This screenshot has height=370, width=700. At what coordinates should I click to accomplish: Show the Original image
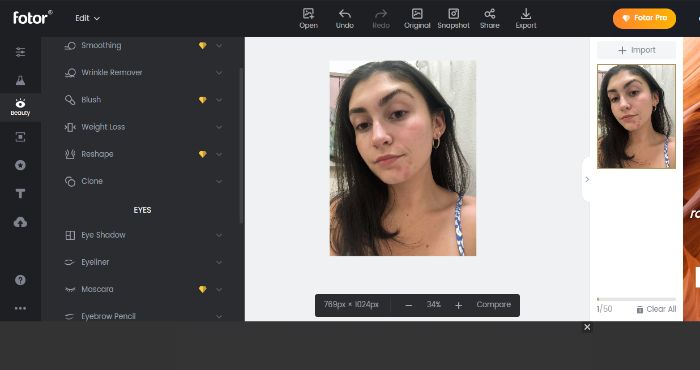(417, 19)
